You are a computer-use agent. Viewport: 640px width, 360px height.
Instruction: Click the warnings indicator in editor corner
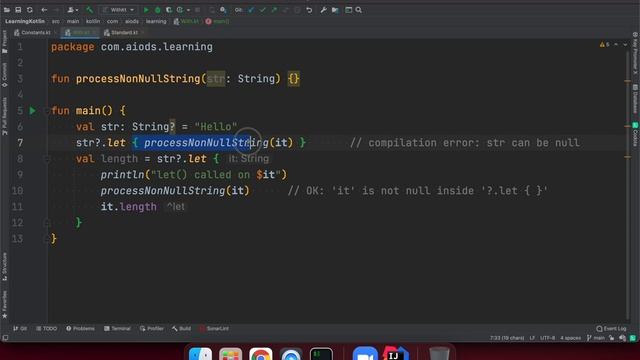(604, 44)
